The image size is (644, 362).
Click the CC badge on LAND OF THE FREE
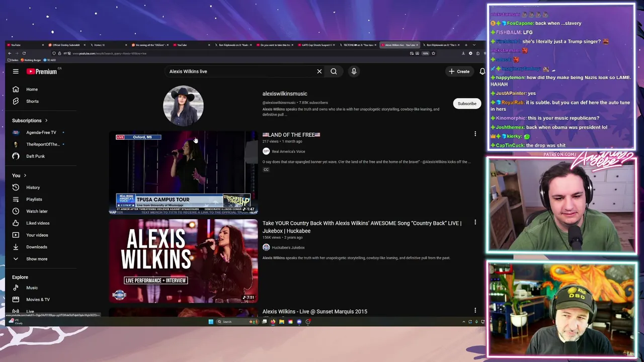pyautogui.click(x=266, y=169)
